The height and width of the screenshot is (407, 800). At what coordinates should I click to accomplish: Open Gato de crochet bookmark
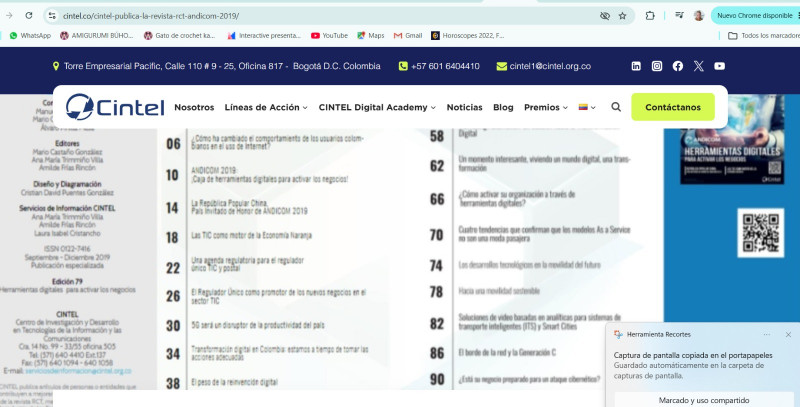click(x=180, y=36)
